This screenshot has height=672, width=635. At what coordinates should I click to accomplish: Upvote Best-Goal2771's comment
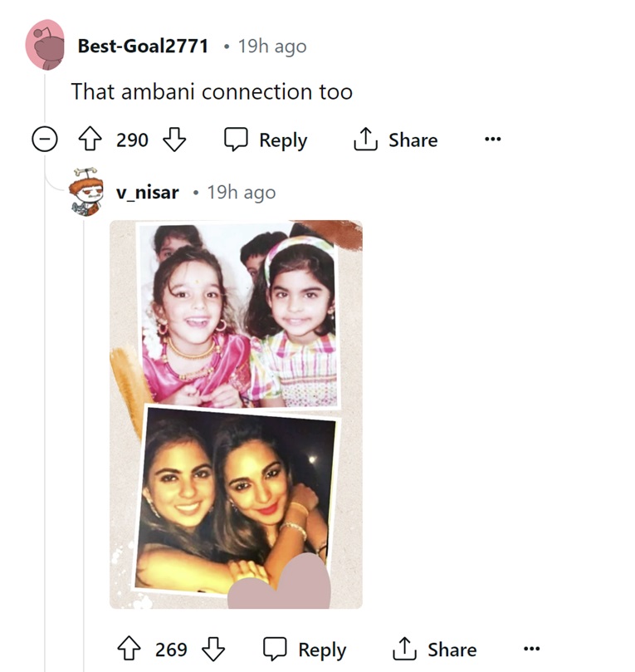(x=89, y=140)
